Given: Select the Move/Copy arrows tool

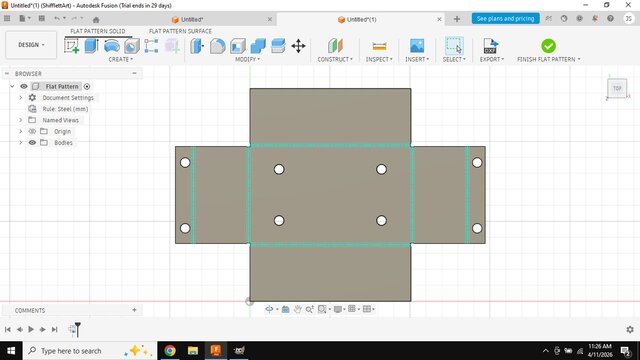Looking at the screenshot, I should (298, 46).
